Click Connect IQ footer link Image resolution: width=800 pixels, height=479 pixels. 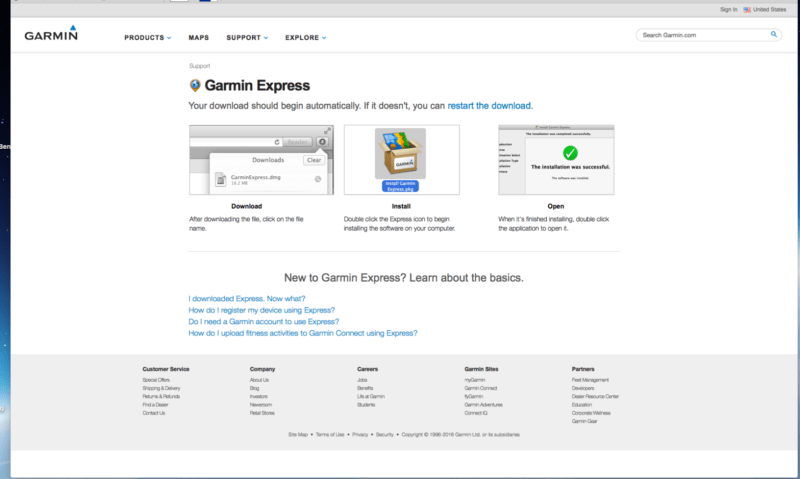[x=476, y=413]
